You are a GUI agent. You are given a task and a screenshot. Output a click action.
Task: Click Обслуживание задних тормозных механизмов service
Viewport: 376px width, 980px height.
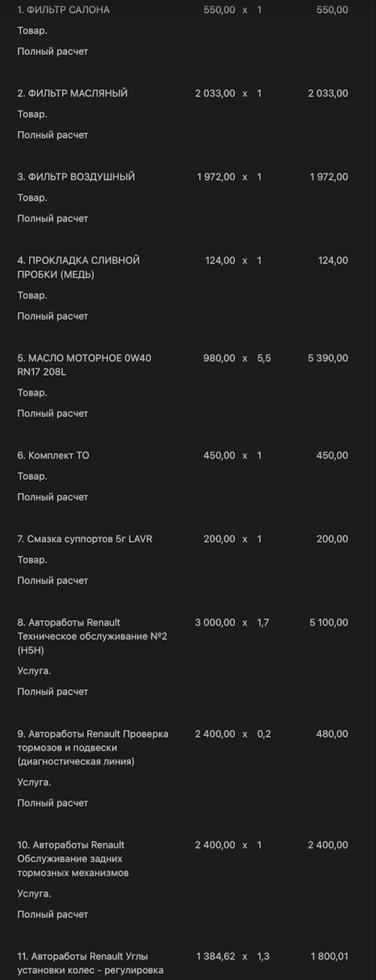(x=73, y=859)
